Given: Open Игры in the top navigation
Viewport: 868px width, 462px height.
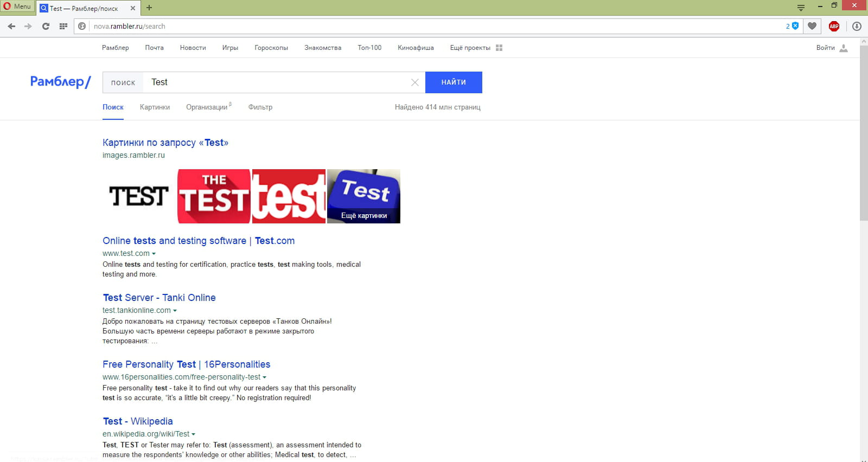Looking at the screenshot, I should 230,48.
